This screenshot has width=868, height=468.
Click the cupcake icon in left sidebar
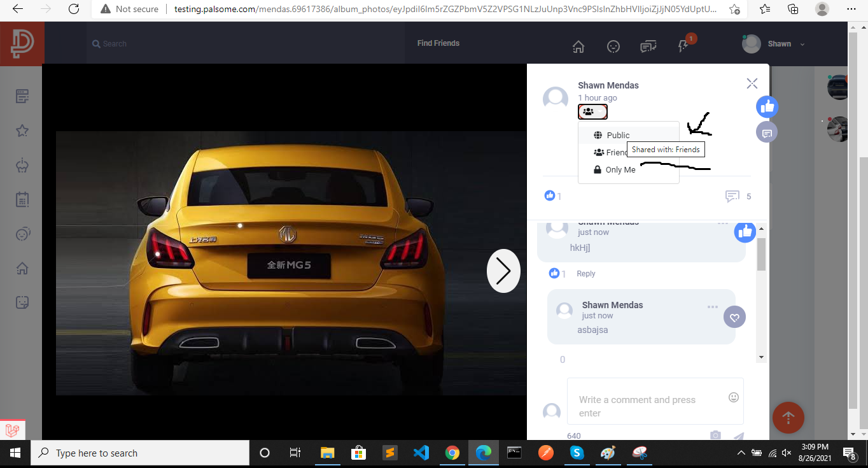point(22,165)
